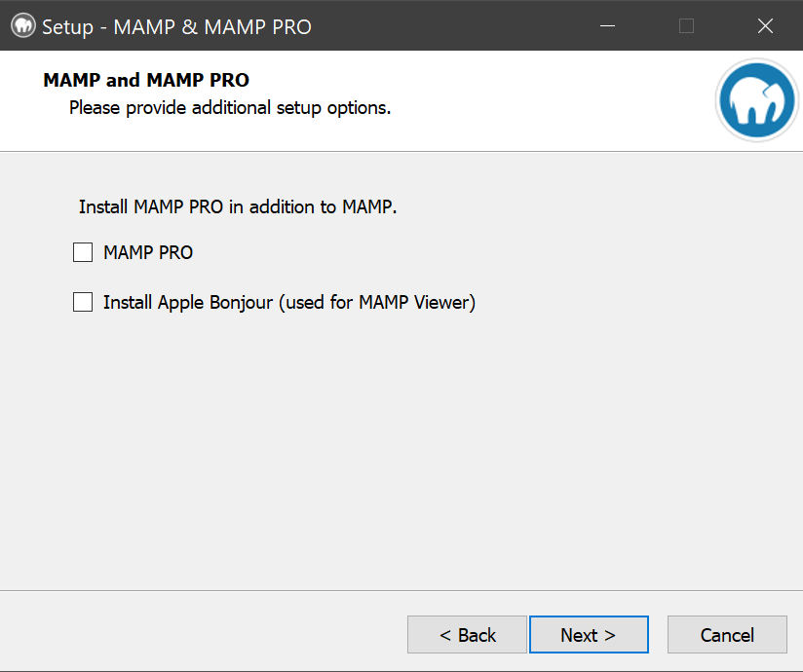Click the grayed-out maximize window icon
This screenshot has width=803, height=672.
point(686,26)
